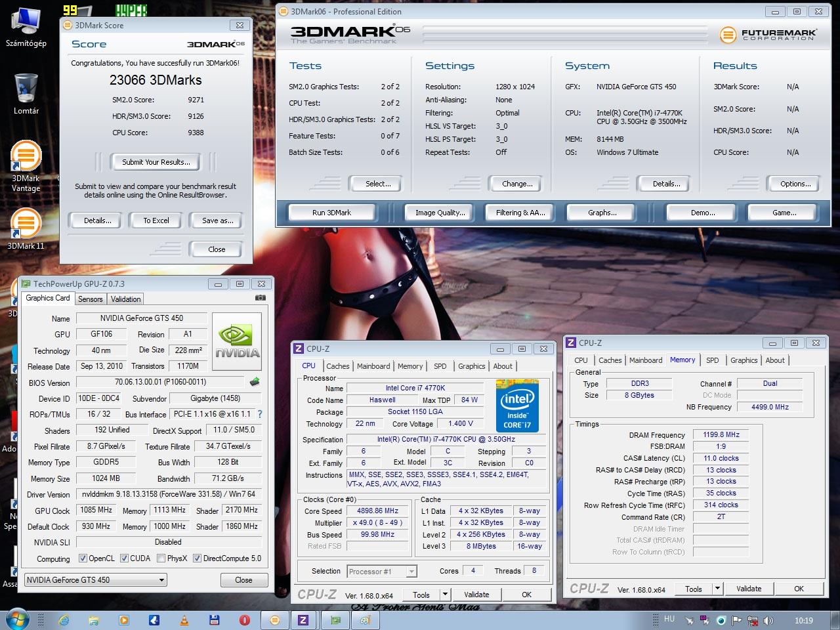Click Details button under System
Image resolution: width=840 pixels, height=630 pixels.
666,184
